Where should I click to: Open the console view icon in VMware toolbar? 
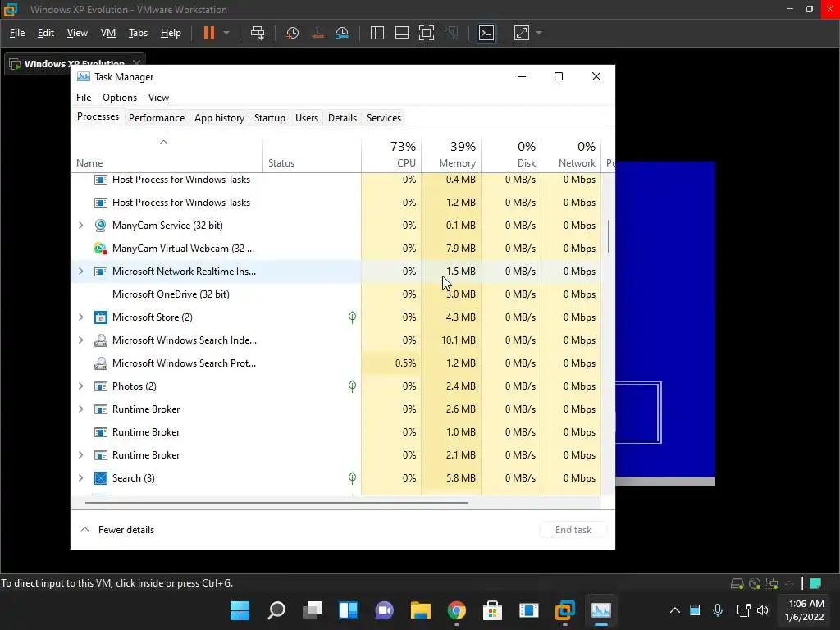tap(486, 33)
